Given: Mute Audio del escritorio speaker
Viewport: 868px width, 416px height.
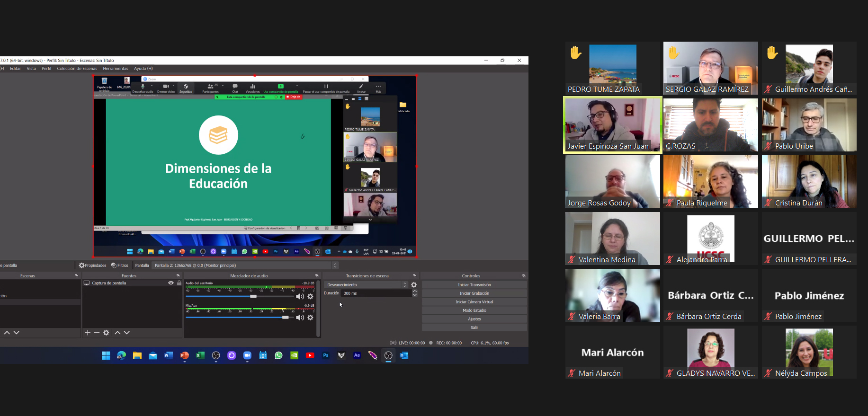Looking at the screenshot, I should click(300, 296).
